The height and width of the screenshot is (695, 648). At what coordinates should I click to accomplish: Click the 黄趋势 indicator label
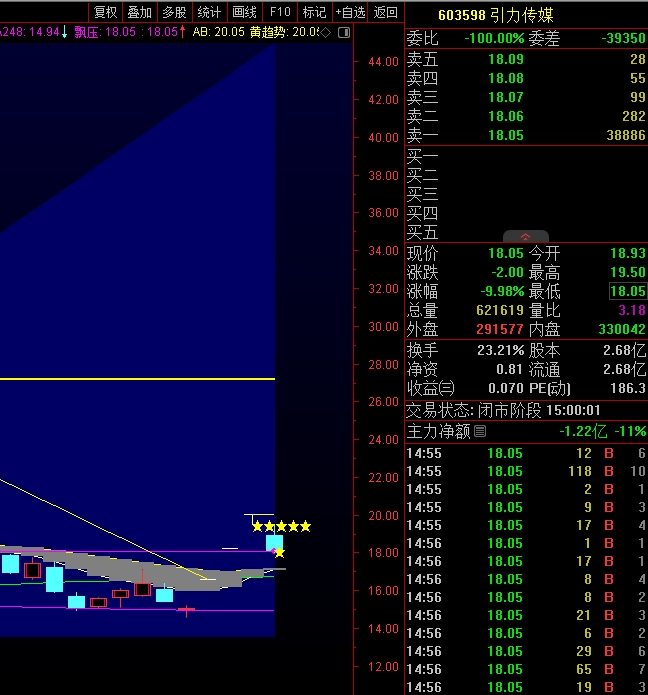pos(268,32)
